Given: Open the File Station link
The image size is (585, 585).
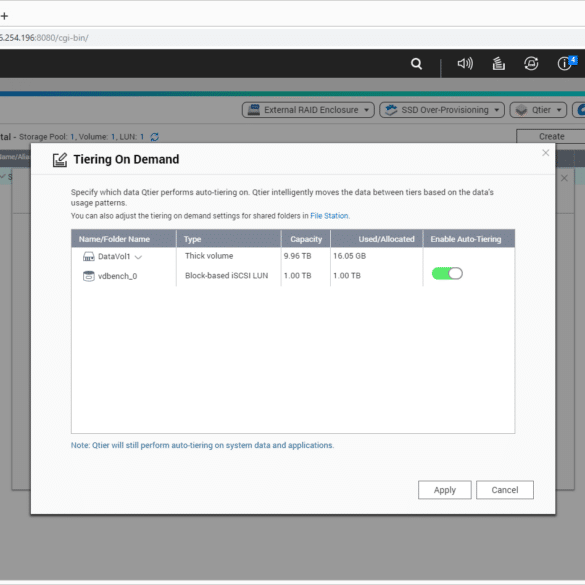Looking at the screenshot, I should tap(329, 216).
